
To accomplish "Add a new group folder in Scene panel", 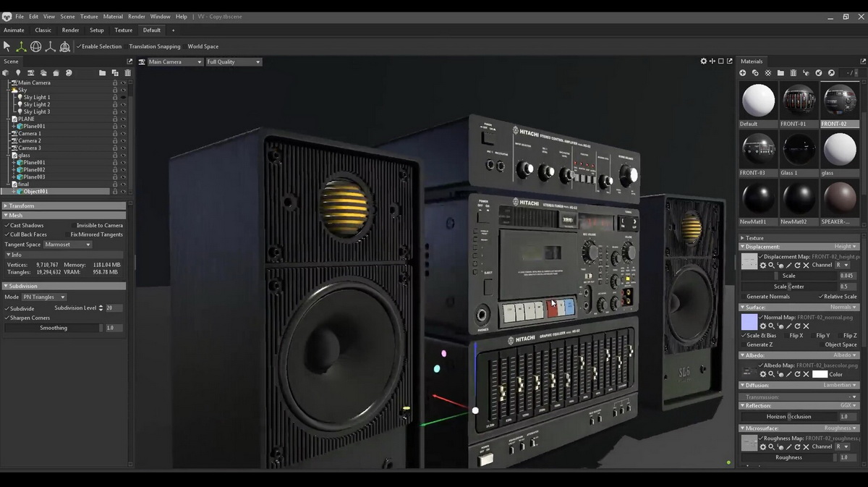I will 103,73.
